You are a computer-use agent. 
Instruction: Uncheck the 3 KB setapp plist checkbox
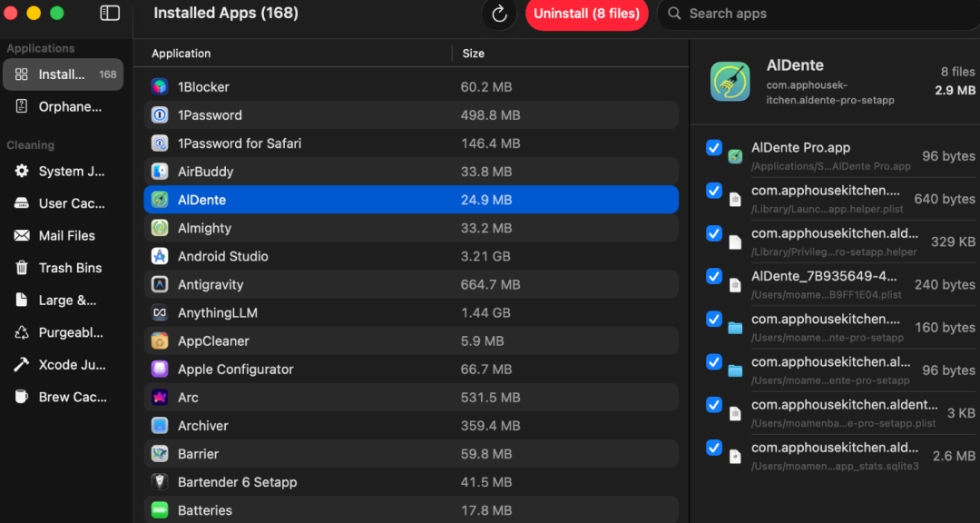(x=714, y=405)
